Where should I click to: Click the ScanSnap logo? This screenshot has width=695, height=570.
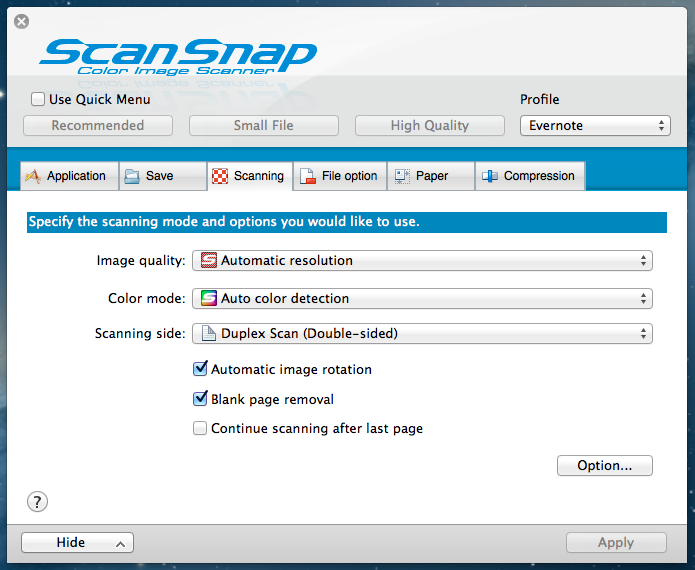(x=178, y=58)
